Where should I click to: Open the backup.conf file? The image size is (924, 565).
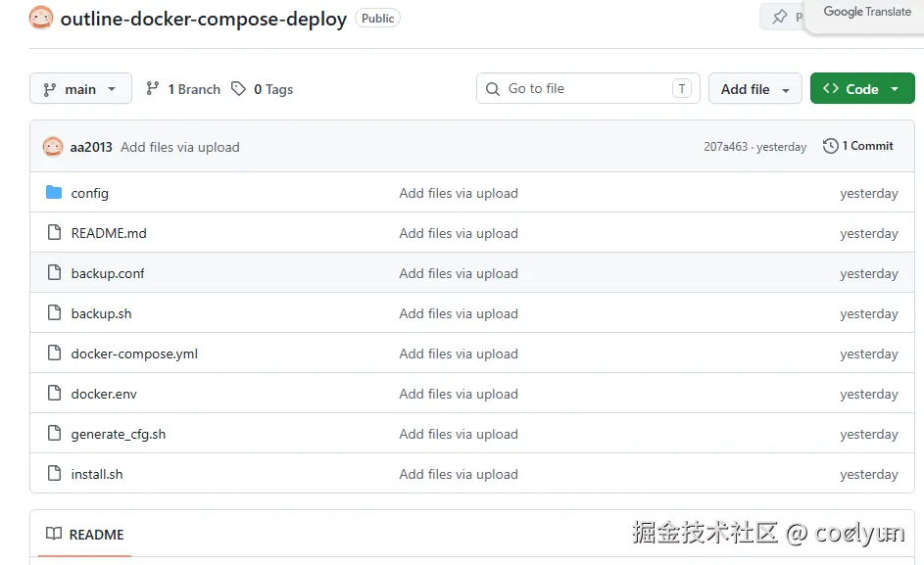107,273
